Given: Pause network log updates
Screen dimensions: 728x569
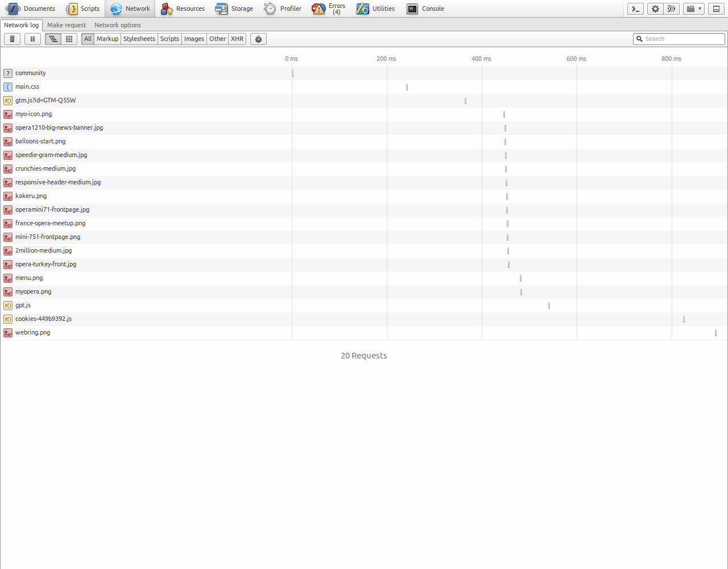Looking at the screenshot, I should click(32, 39).
